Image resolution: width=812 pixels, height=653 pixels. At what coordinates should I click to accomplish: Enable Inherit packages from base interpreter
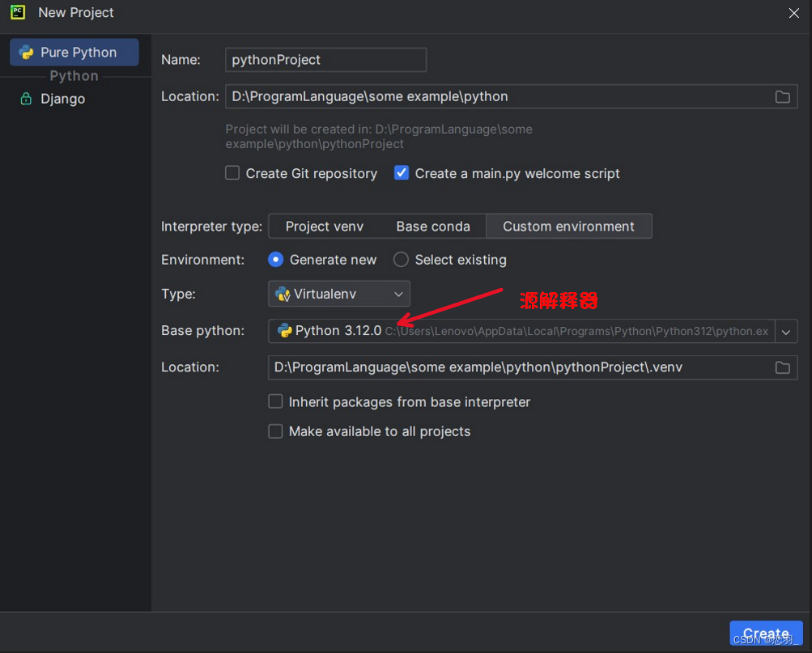click(x=275, y=401)
